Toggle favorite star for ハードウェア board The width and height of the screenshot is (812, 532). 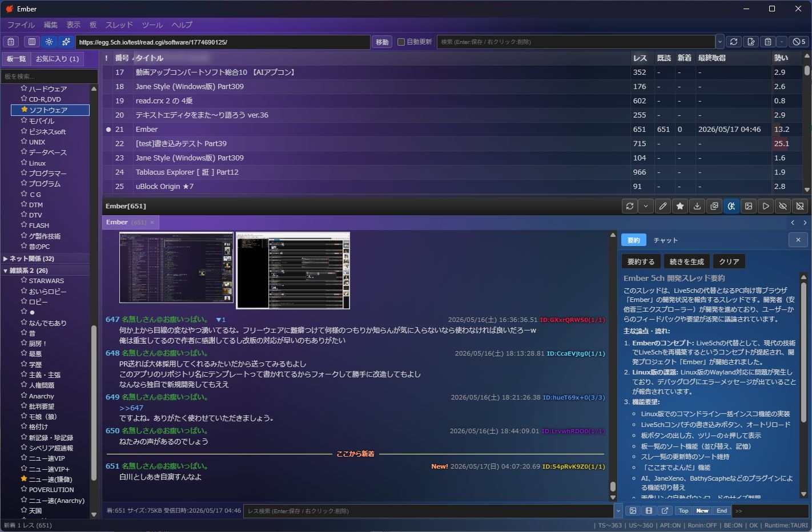(24, 88)
